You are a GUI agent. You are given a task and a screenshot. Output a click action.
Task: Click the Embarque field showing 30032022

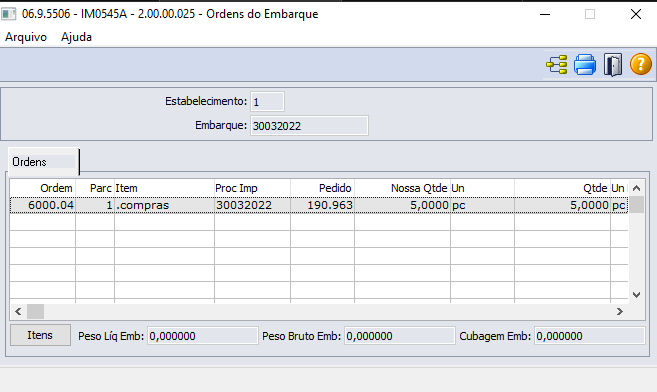click(x=309, y=126)
